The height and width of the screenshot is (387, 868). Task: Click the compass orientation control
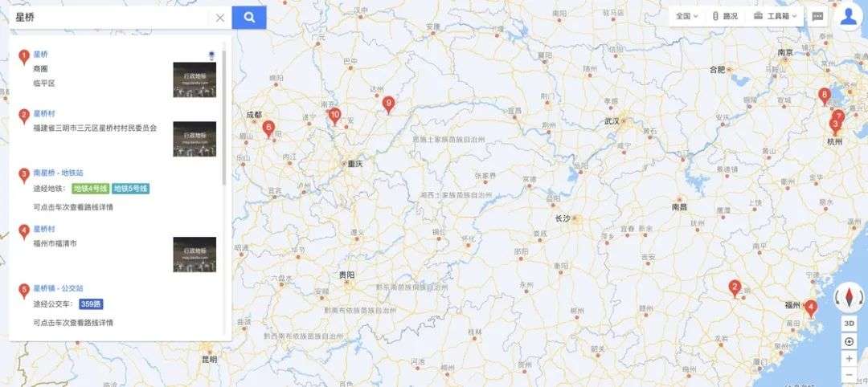point(850,297)
